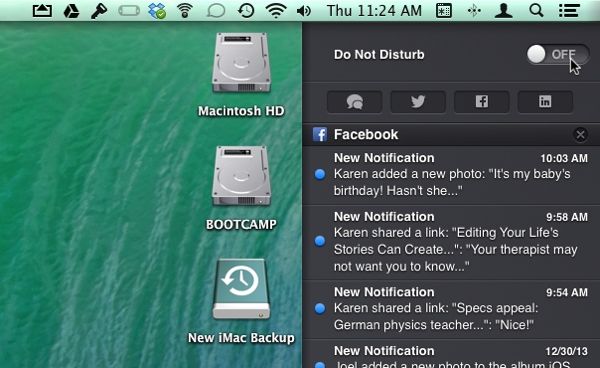Screen dimensions: 600x368
Task: Open the Time Machine menu bar icon
Action: [x=245, y=11]
